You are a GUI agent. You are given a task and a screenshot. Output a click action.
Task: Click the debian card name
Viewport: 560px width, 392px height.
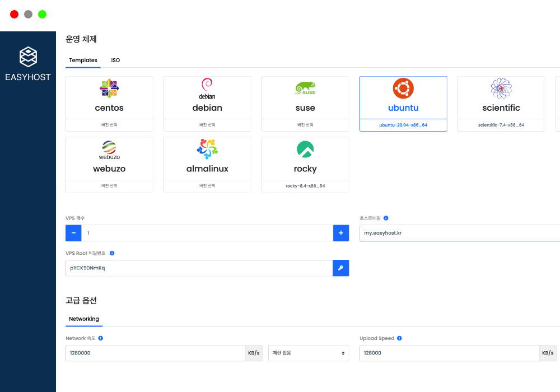click(x=207, y=108)
